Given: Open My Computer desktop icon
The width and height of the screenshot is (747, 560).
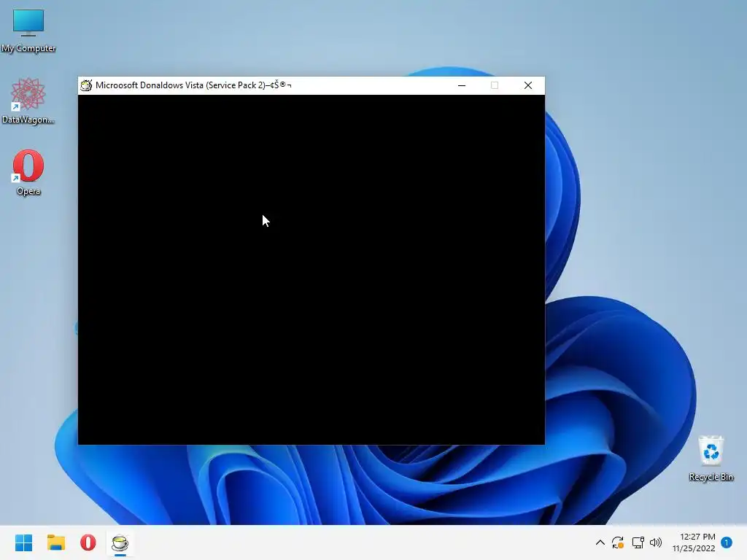Looking at the screenshot, I should click(28, 31).
